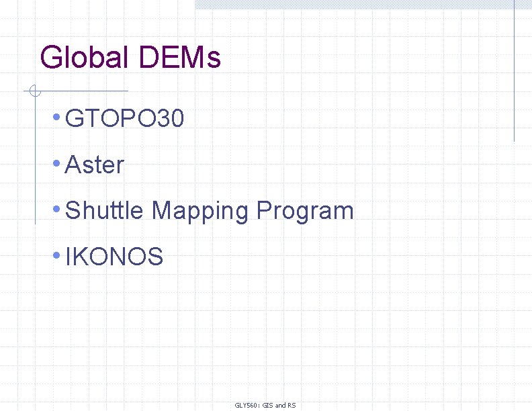532x411 pixels.
Task: Click the Aster bullet item
Action: [x=94, y=165]
